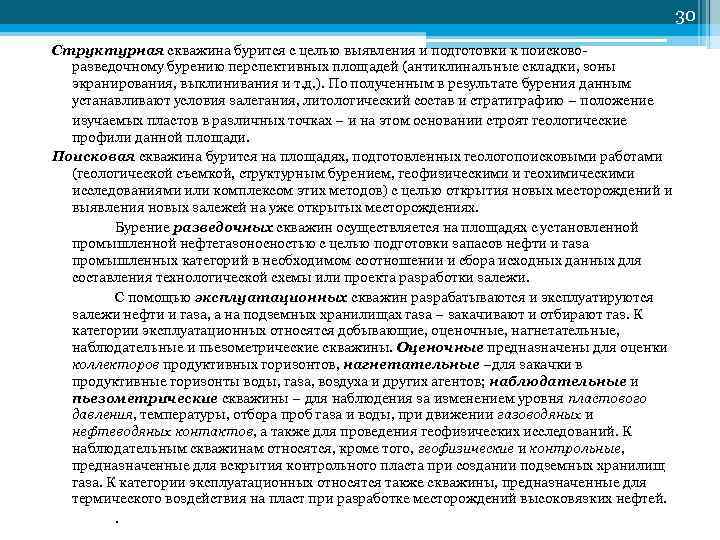Click bold heading word "Структурная"

[x=107, y=51]
